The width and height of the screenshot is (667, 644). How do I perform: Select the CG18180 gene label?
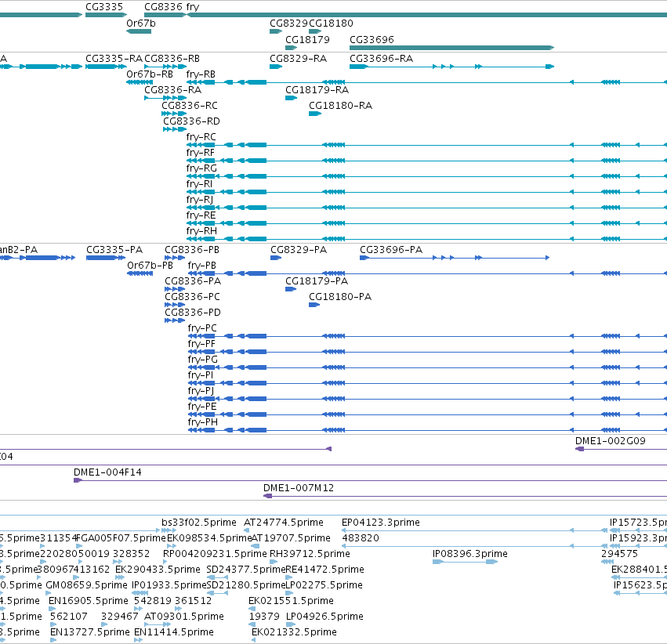(331, 24)
